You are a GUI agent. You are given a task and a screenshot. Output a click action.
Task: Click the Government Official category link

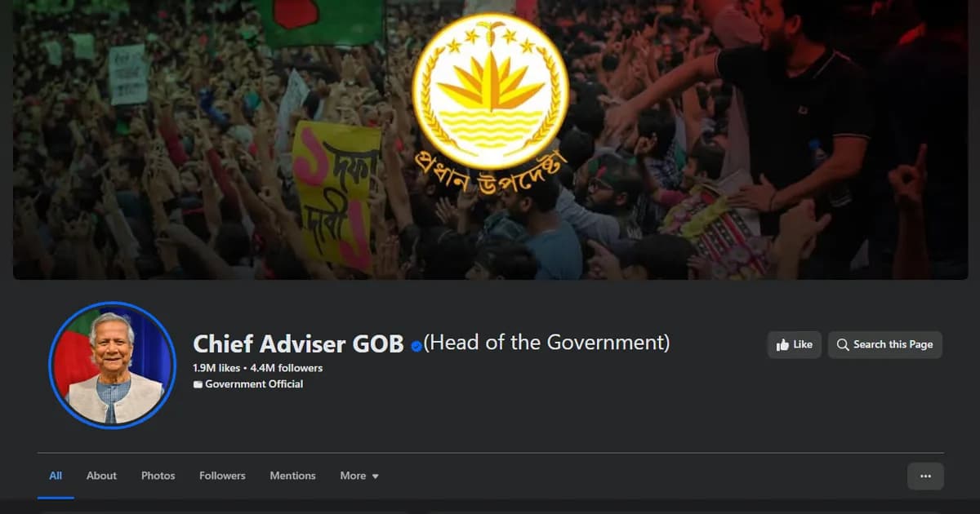click(254, 384)
